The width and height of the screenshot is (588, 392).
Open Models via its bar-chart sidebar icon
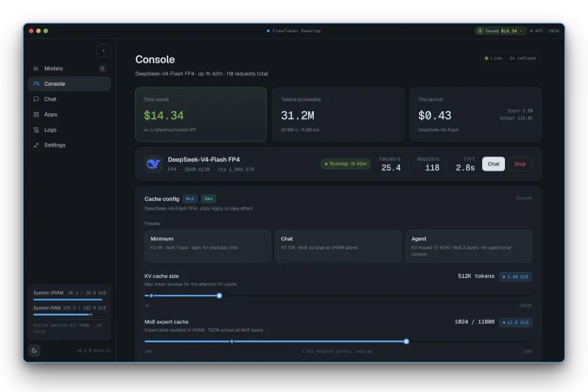click(x=36, y=68)
